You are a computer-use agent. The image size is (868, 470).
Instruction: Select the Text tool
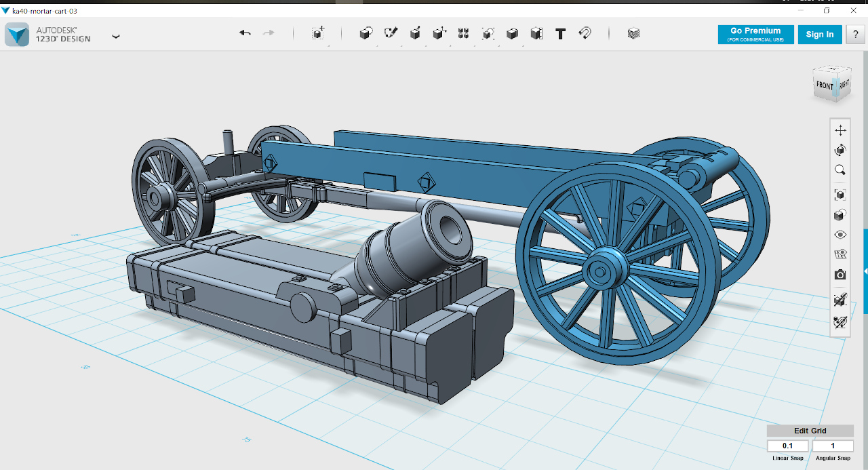click(560, 33)
